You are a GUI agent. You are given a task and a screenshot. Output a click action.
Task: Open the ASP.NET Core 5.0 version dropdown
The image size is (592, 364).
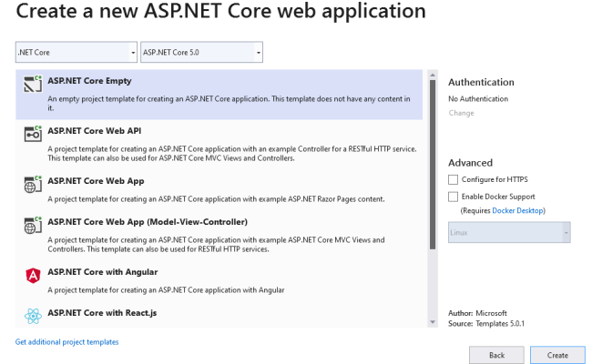coord(201,52)
